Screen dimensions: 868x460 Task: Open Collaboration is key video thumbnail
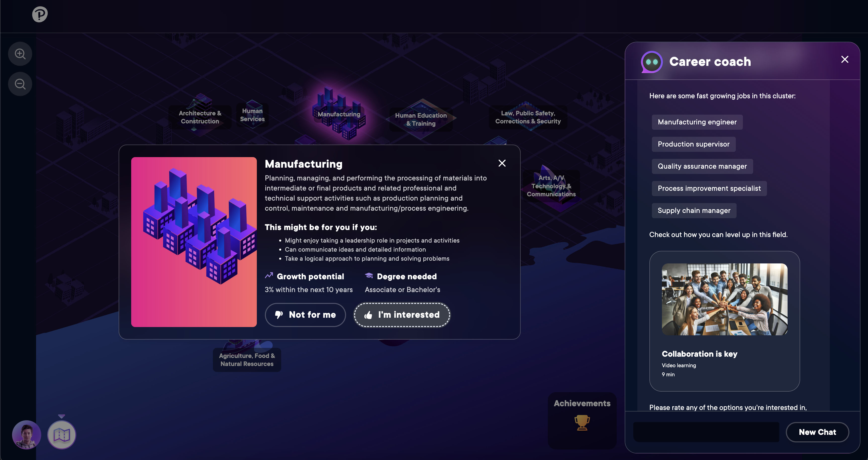tap(725, 299)
